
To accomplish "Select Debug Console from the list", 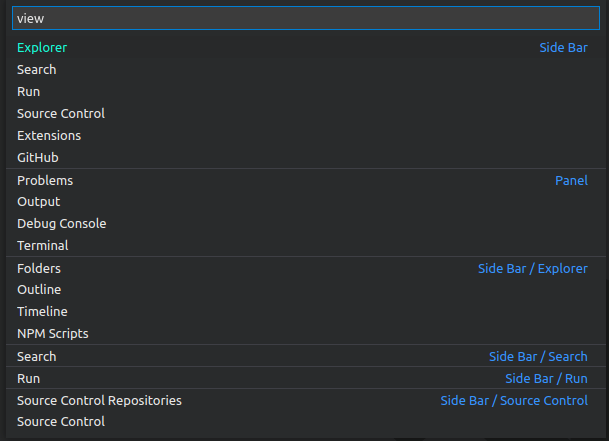I will pos(61,224).
